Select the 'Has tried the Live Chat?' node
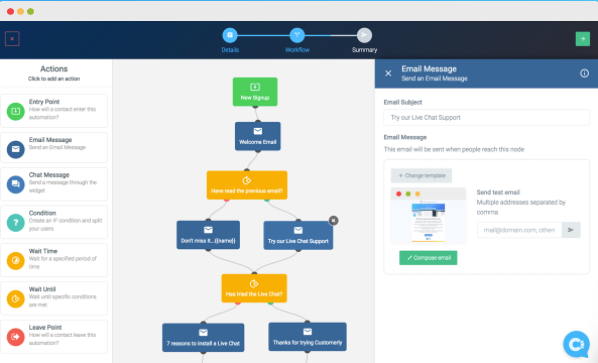This screenshot has width=598, height=363. point(254,288)
